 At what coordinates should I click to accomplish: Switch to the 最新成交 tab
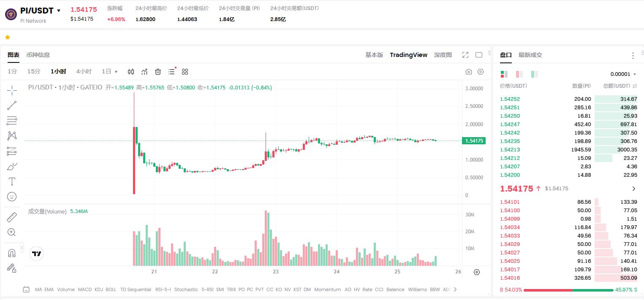tap(530, 55)
